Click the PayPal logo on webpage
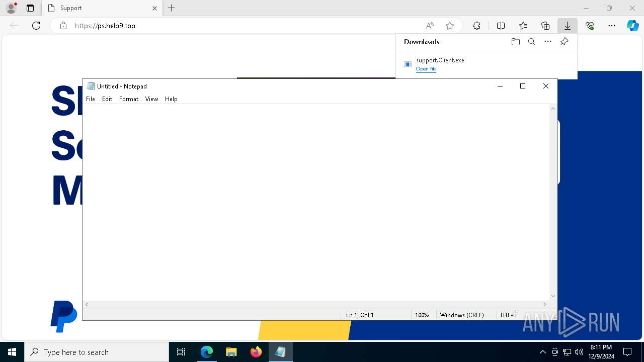The image size is (644, 362). point(64,316)
